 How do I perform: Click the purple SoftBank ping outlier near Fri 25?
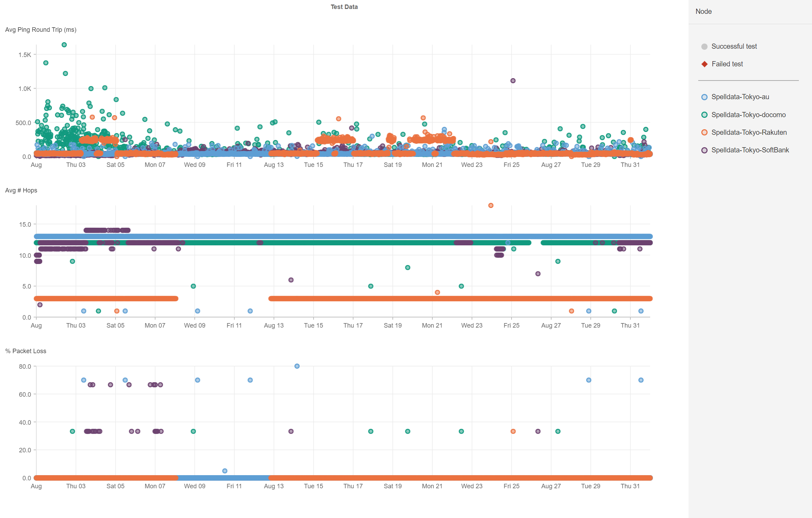click(513, 81)
